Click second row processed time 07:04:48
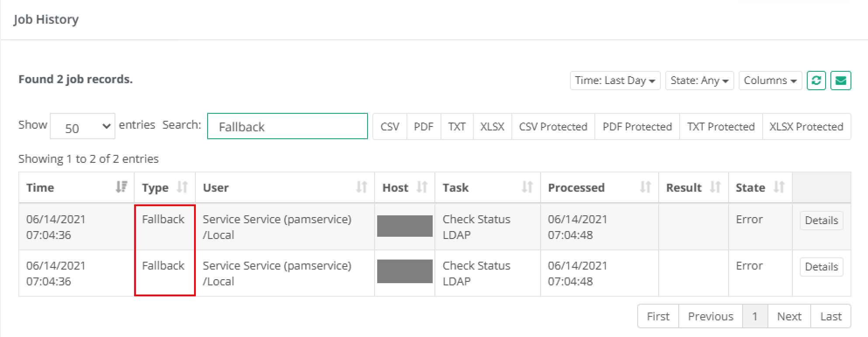This screenshot has height=337, width=868. point(570,281)
